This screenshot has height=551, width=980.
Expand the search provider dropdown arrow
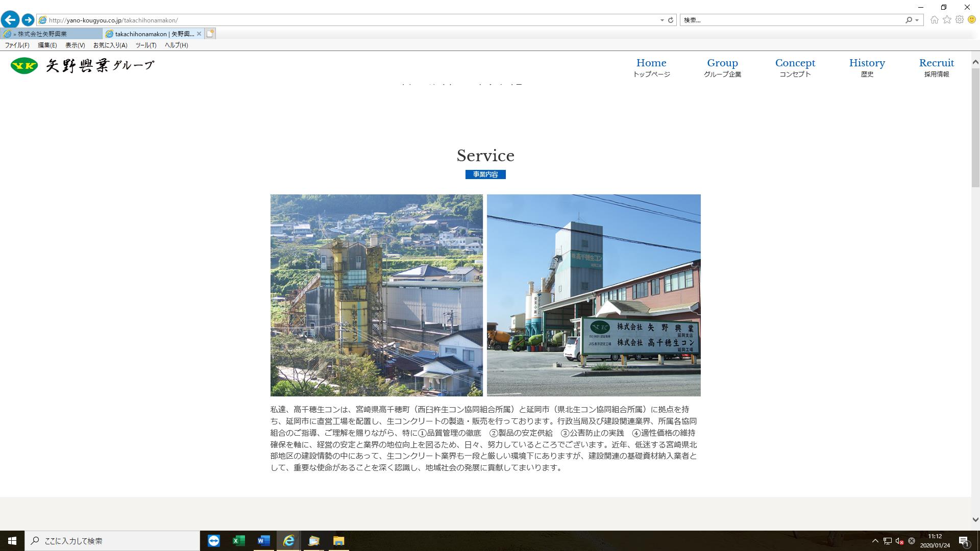pyautogui.click(x=917, y=20)
